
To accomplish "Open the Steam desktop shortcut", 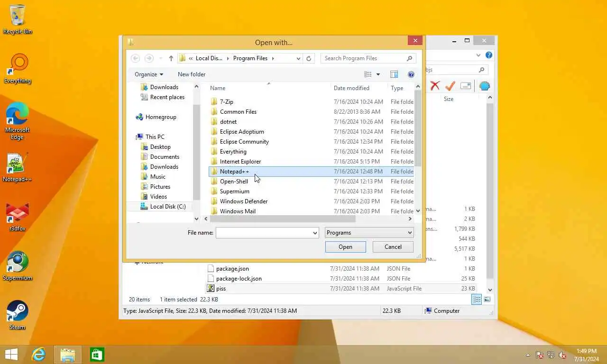I will click(x=18, y=315).
